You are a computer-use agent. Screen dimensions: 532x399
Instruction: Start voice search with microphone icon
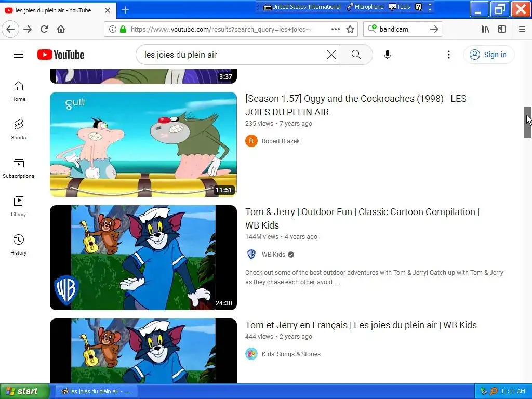click(x=388, y=55)
